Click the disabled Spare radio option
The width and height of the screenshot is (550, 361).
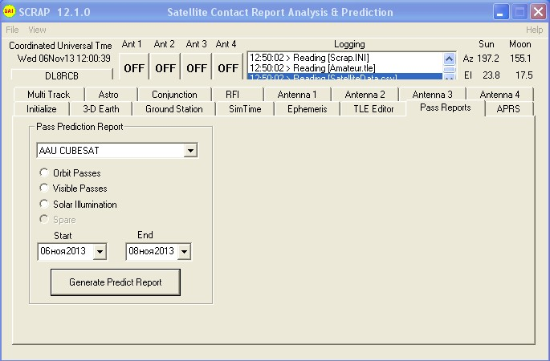58,220
